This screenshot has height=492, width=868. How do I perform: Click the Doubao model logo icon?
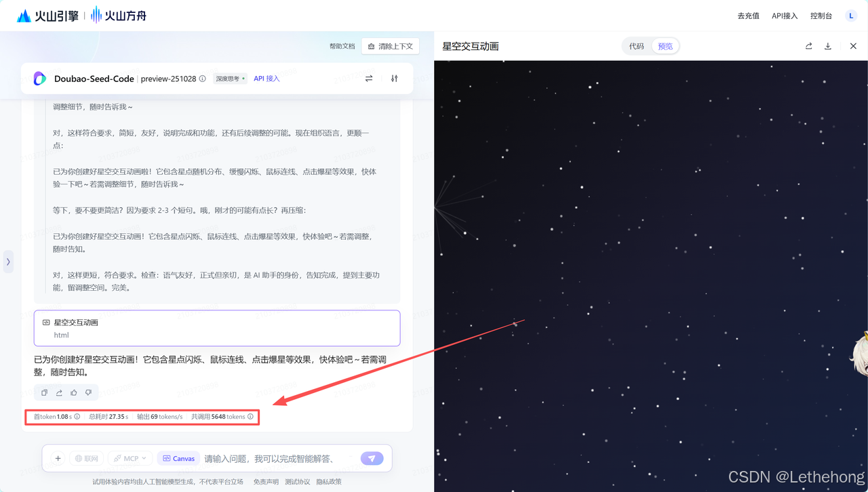coord(40,79)
